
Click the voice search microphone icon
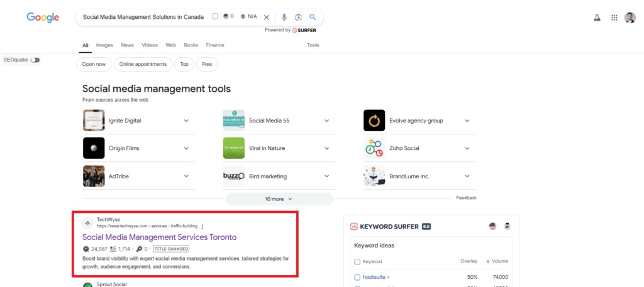[284, 17]
